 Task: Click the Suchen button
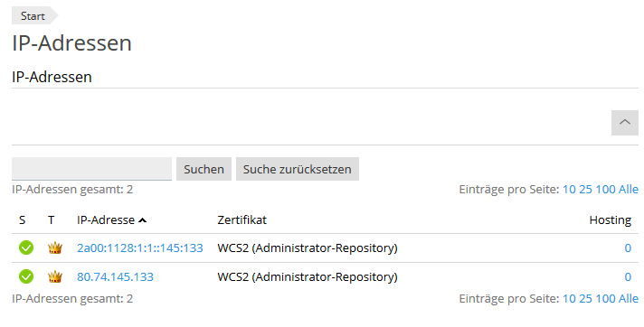tap(204, 169)
